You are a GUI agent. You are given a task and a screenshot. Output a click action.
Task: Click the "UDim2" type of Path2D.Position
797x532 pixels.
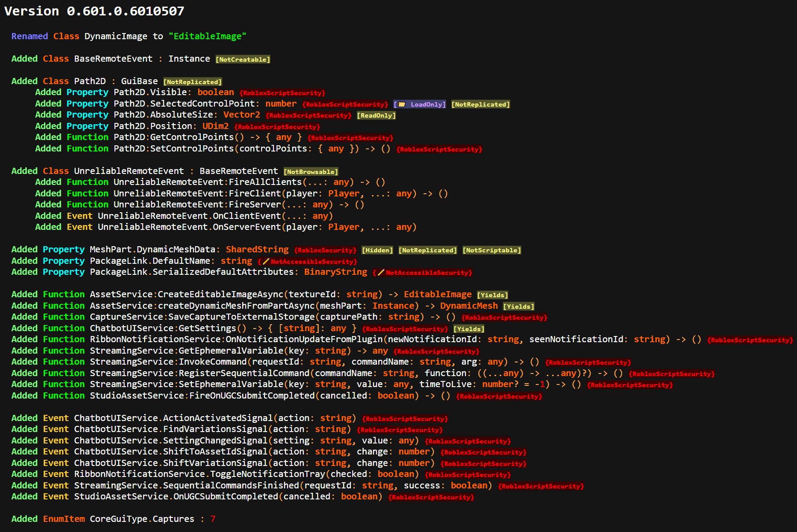click(215, 126)
